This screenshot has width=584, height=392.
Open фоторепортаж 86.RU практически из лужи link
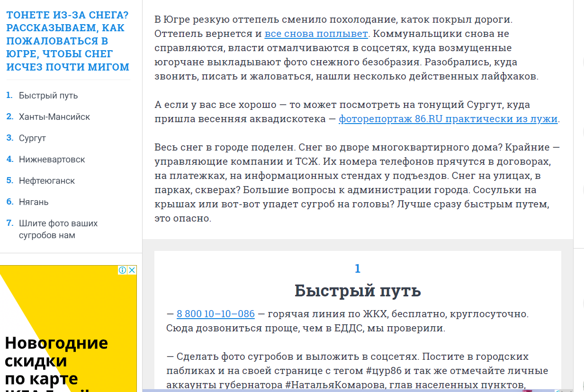448,119
